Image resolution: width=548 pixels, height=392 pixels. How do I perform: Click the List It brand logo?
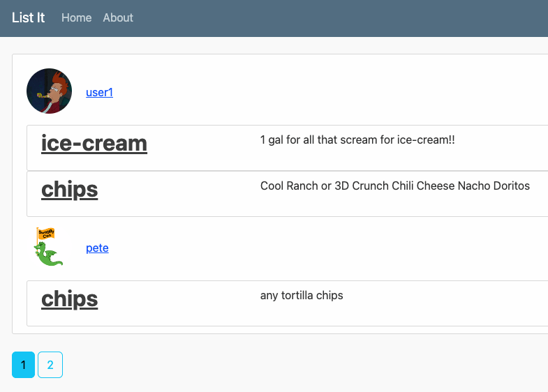[29, 18]
